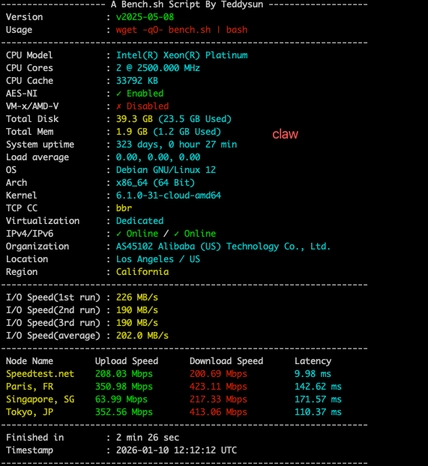
Task: Click the version string v2025-05-08
Action: point(145,17)
